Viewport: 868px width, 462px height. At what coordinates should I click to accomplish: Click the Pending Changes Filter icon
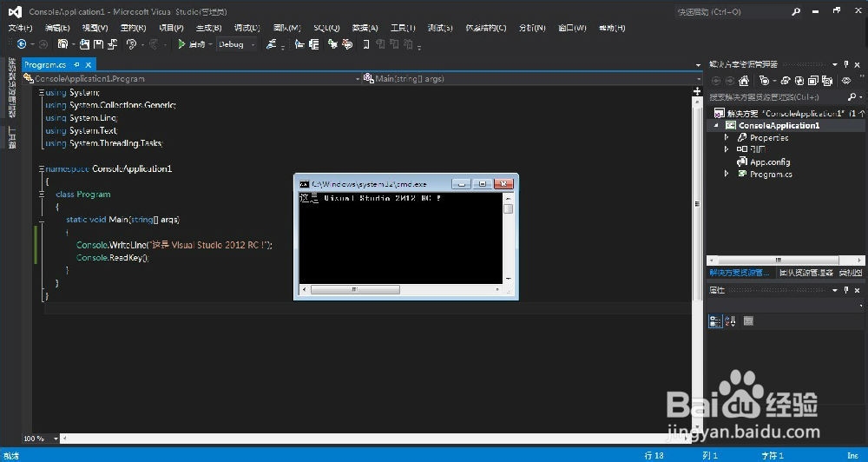764,81
